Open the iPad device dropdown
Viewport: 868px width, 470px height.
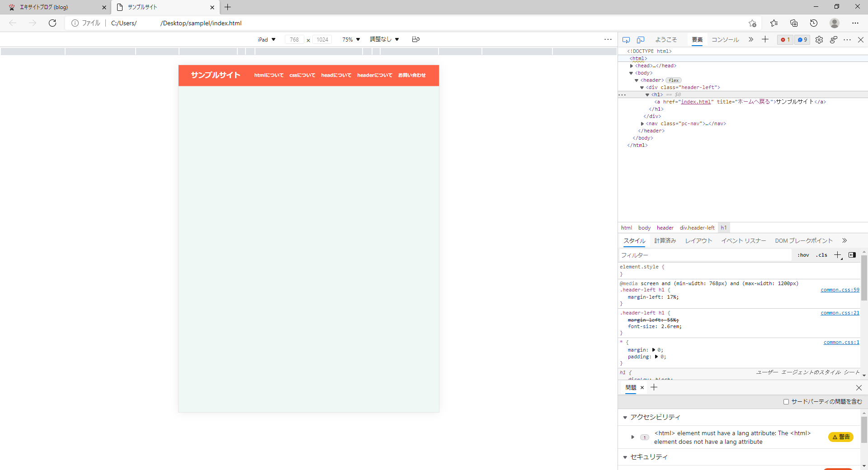267,39
